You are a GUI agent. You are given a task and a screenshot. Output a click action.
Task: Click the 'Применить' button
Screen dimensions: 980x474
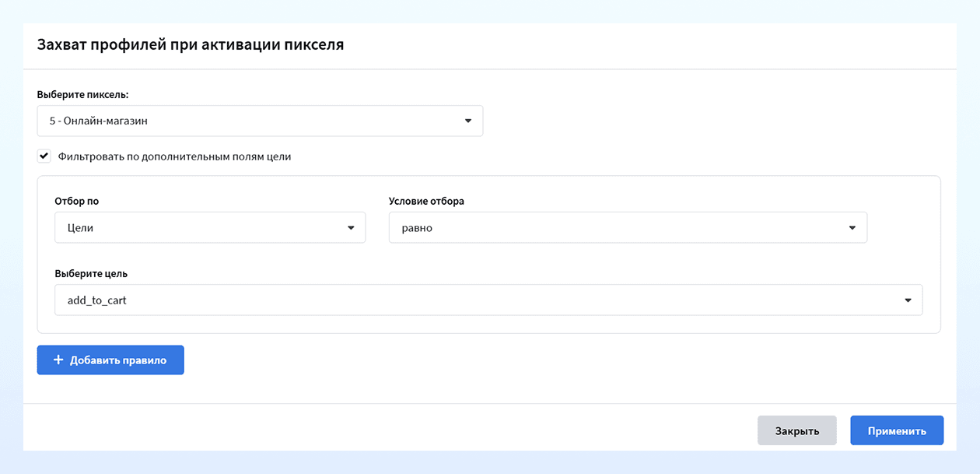click(897, 430)
